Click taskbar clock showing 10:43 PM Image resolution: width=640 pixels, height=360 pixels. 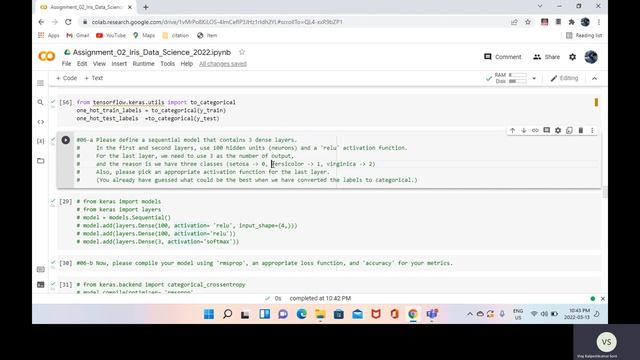point(577,314)
